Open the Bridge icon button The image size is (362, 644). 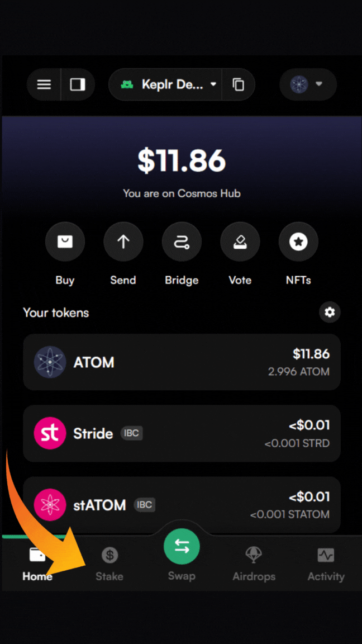[x=182, y=241]
